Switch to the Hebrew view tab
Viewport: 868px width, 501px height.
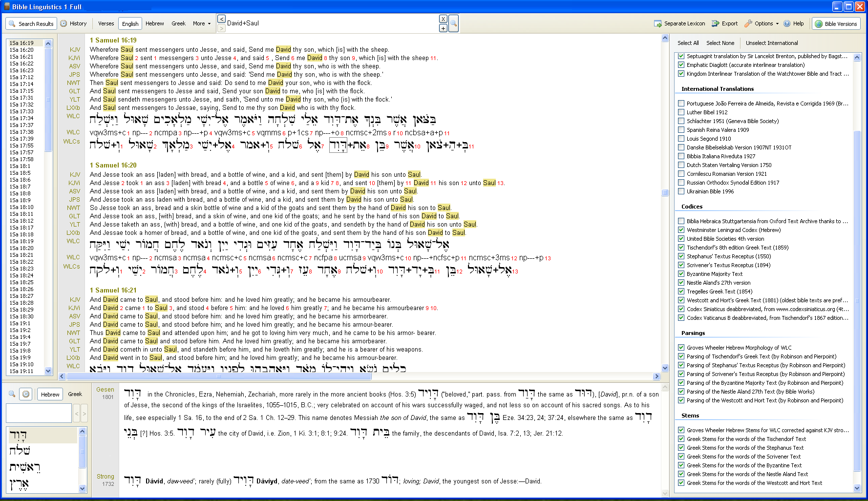[155, 23]
